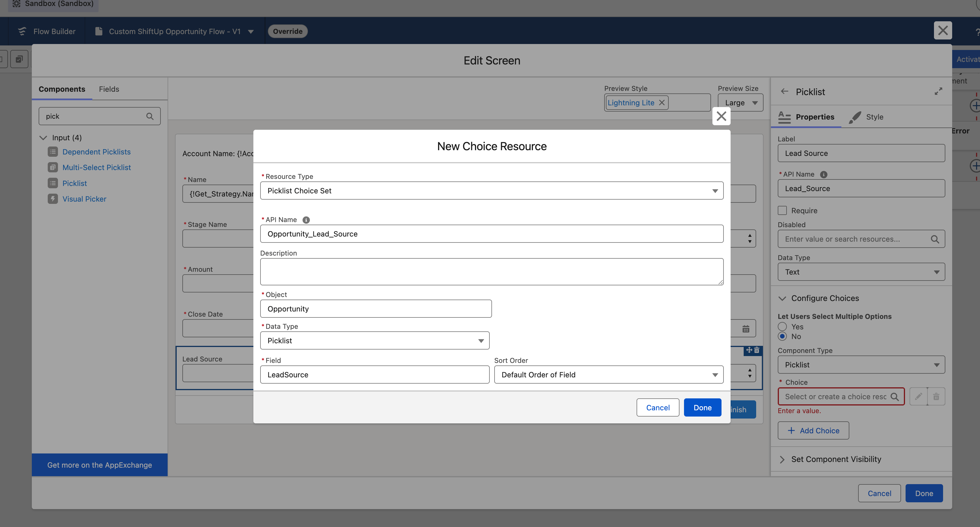Open the Close Date calendar picker

click(x=746, y=329)
